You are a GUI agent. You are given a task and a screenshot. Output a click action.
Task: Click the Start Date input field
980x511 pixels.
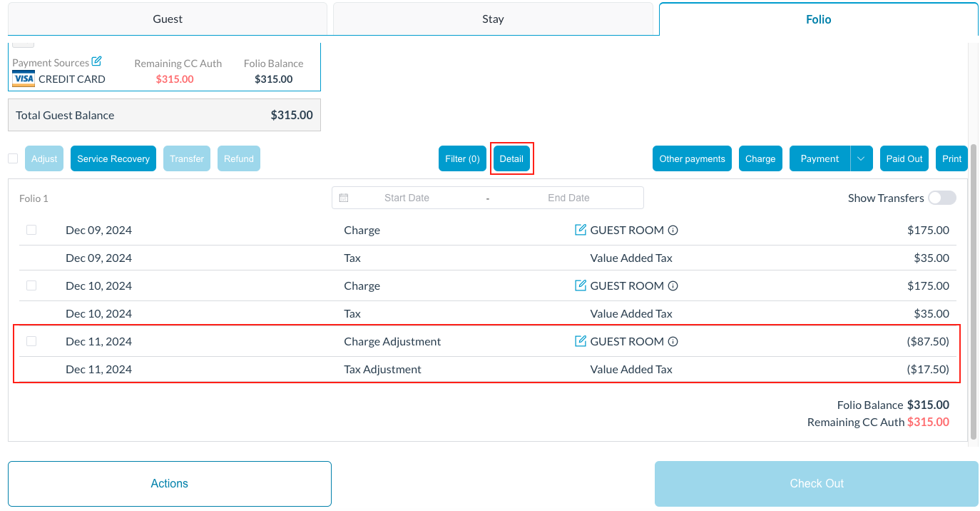pyautogui.click(x=407, y=198)
